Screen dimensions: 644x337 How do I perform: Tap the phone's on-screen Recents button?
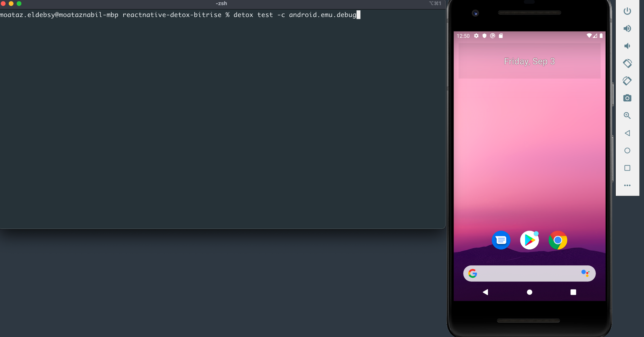coord(573,292)
